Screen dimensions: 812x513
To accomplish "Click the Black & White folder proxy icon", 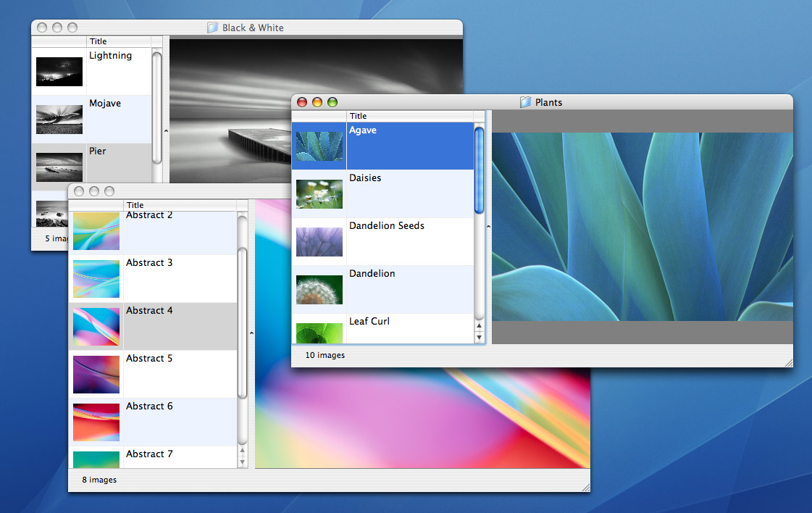I will 212,28.
